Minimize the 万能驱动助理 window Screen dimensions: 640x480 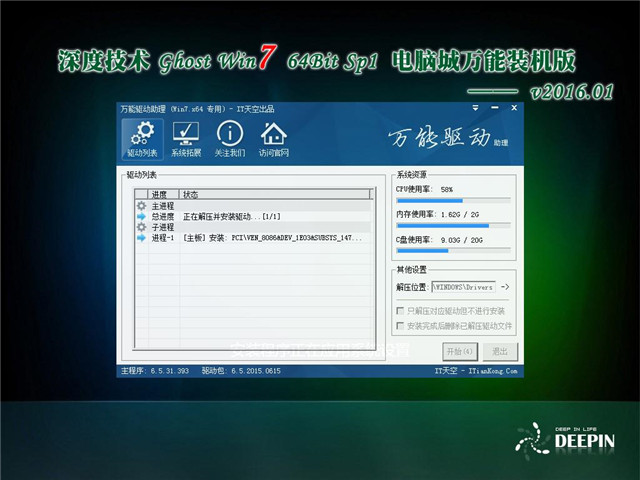(495, 108)
